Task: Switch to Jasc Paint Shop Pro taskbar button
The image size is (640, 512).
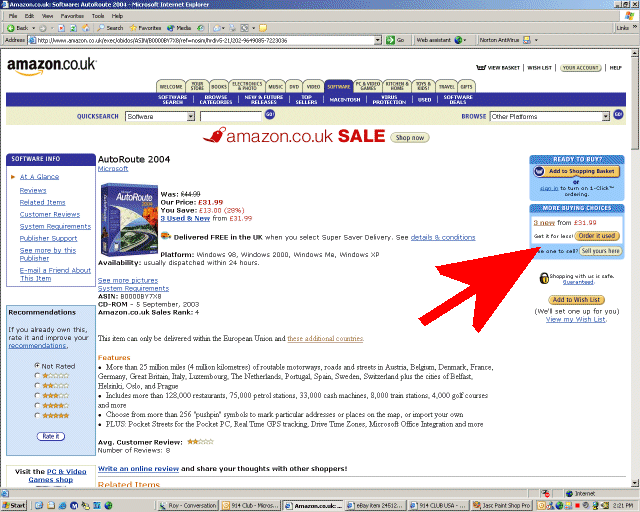Action: coord(502,505)
